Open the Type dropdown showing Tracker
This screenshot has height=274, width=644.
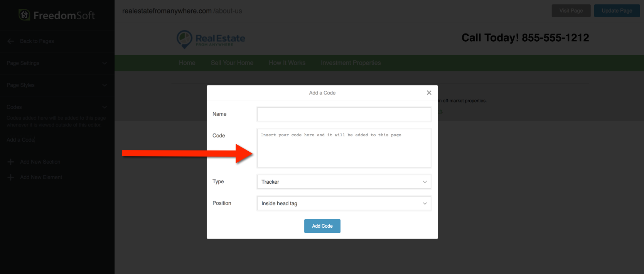click(x=344, y=182)
